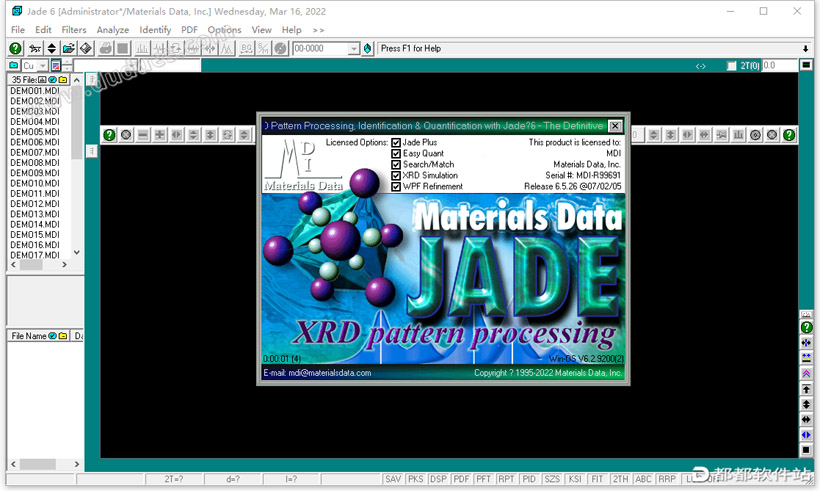Click the BG background removal icon
Screen dimensions: 820x491
click(246, 49)
